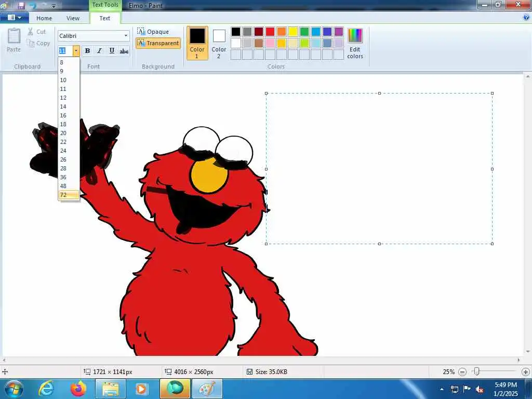
Task: Open the blue Paint file menu button
Action: pyautogui.click(x=14, y=17)
